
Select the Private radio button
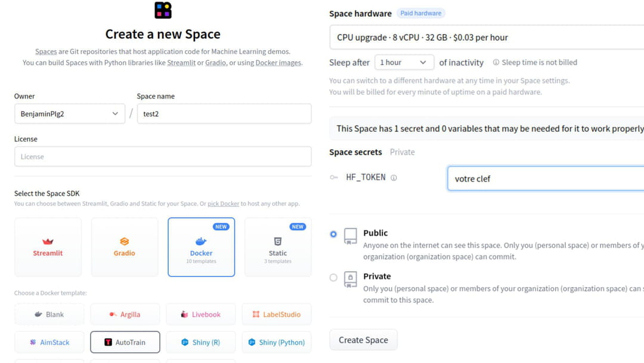[333, 278]
